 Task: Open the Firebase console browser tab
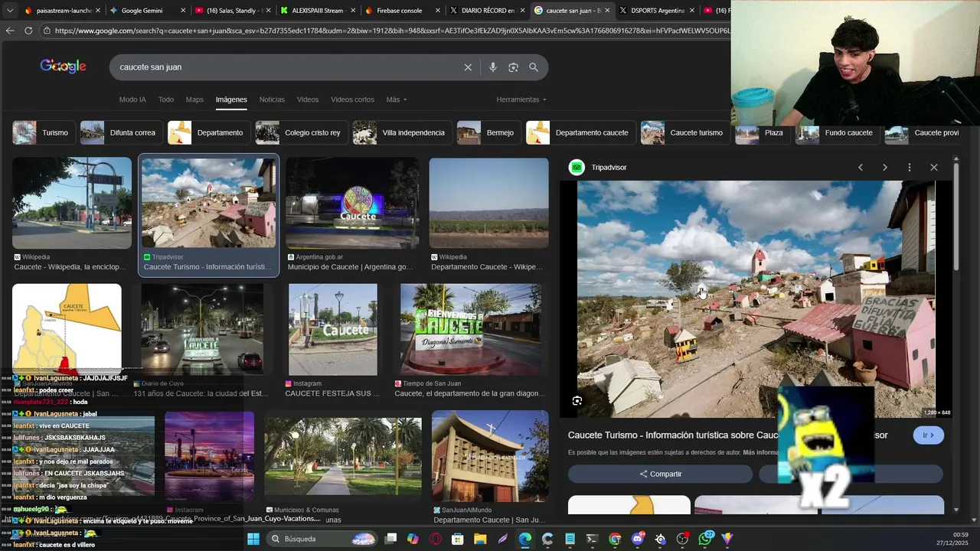pos(400,11)
